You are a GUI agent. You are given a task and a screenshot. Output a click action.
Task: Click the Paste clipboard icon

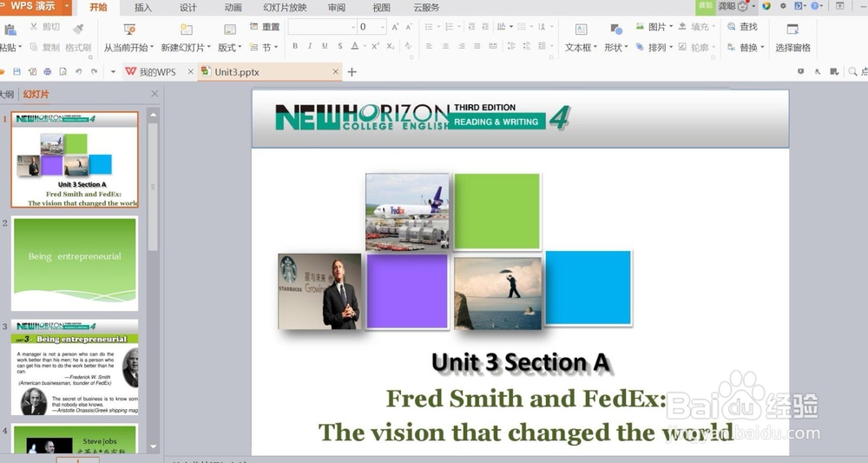[10, 30]
